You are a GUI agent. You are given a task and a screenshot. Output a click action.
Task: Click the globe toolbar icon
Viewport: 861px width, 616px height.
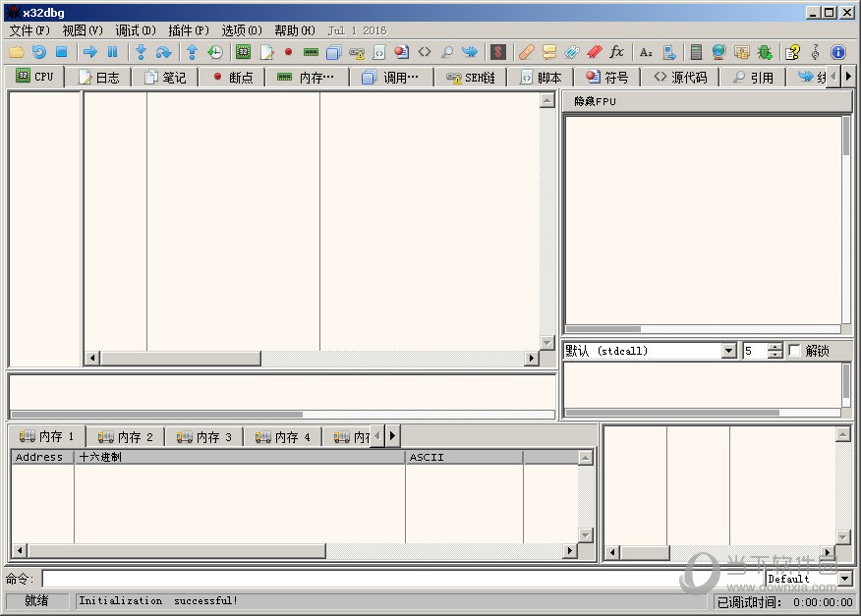coord(718,52)
